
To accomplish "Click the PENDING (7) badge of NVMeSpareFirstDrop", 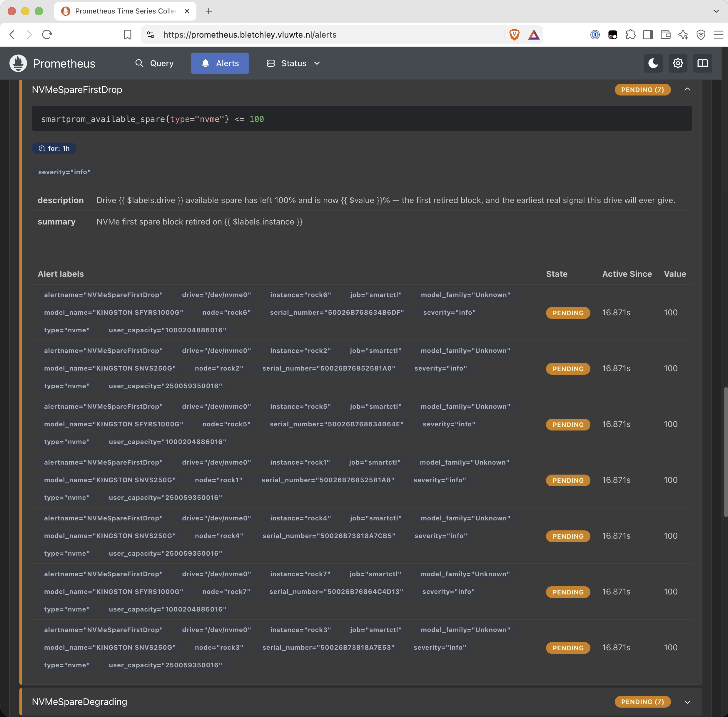I will (x=642, y=90).
